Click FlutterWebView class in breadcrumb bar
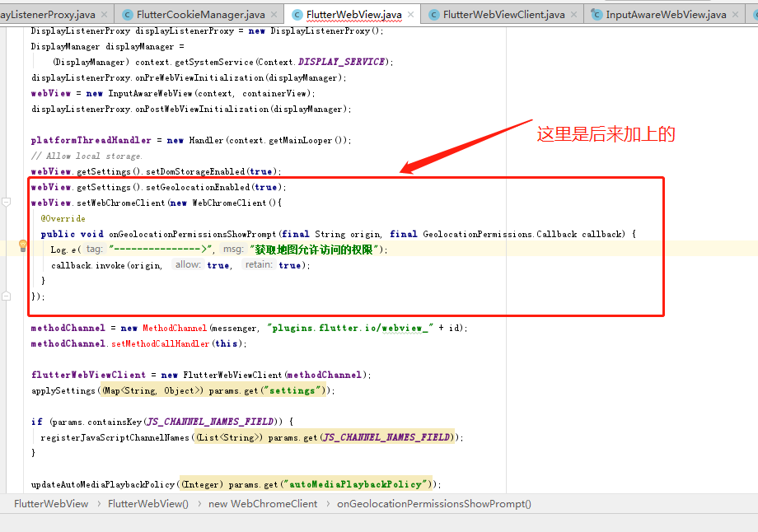The height and width of the screenshot is (532, 758). coord(51,503)
